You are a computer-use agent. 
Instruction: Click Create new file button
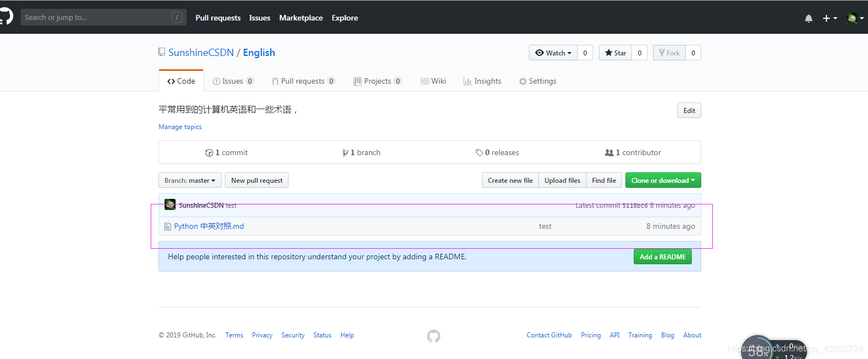(x=510, y=180)
